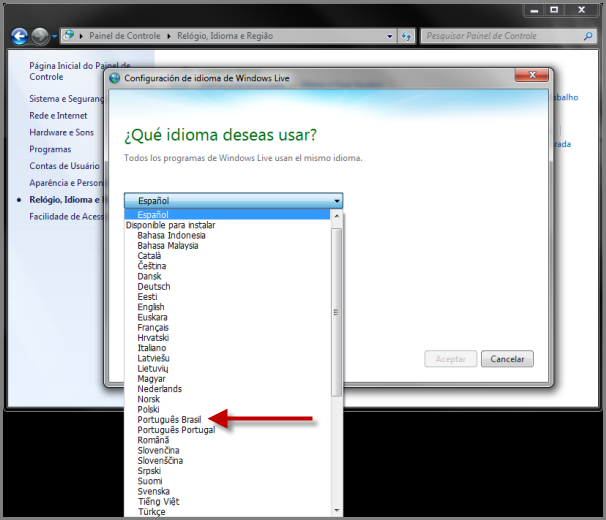Click the refresh icon beside address bar
The width and height of the screenshot is (606, 520).
pos(406,36)
